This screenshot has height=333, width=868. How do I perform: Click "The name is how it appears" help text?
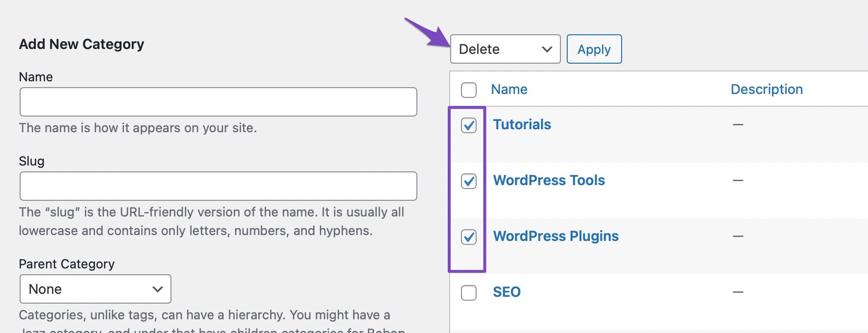point(138,128)
